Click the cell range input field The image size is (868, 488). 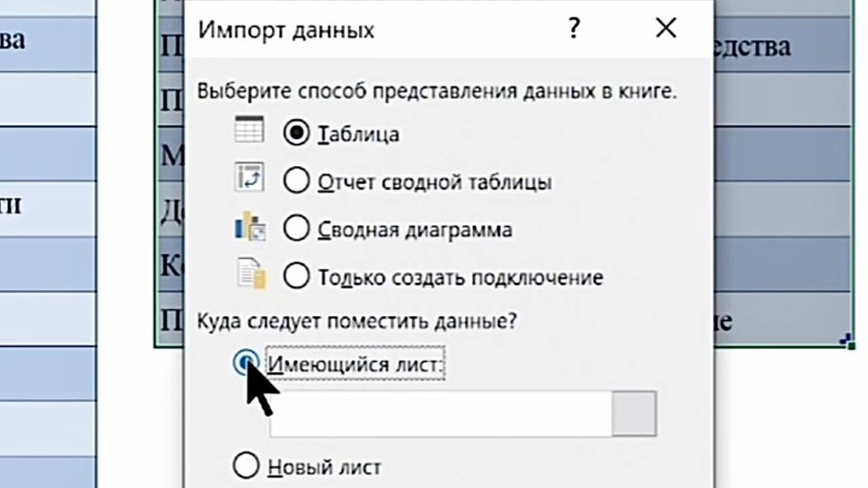click(441, 413)
